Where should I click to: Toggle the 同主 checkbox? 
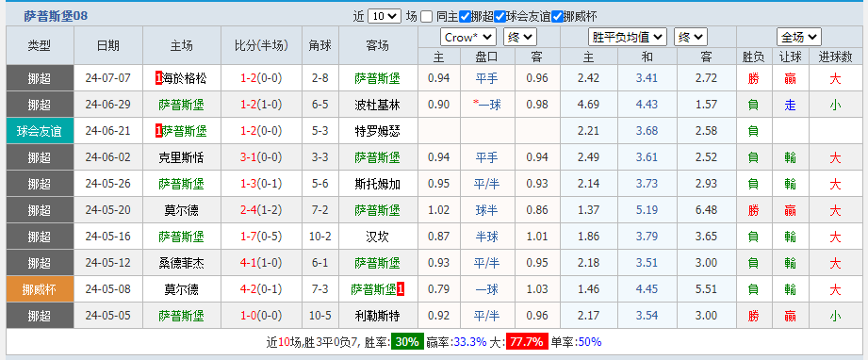pos(426,17)
